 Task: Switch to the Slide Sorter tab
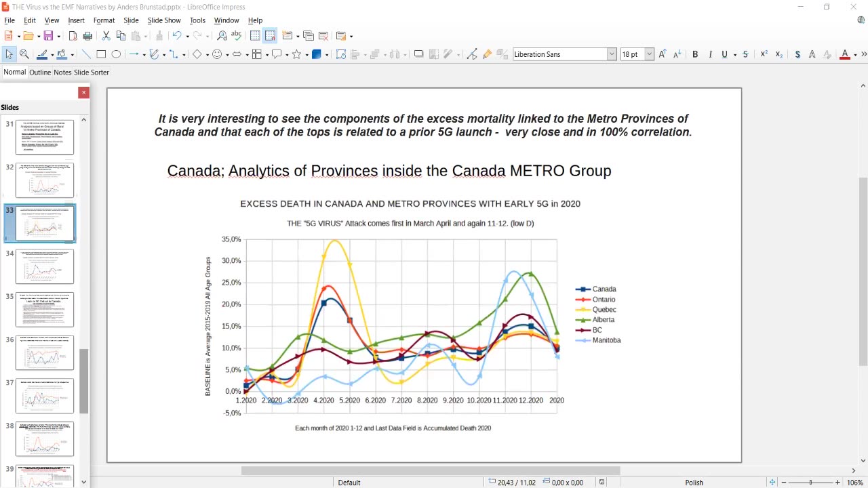(92, 73)
